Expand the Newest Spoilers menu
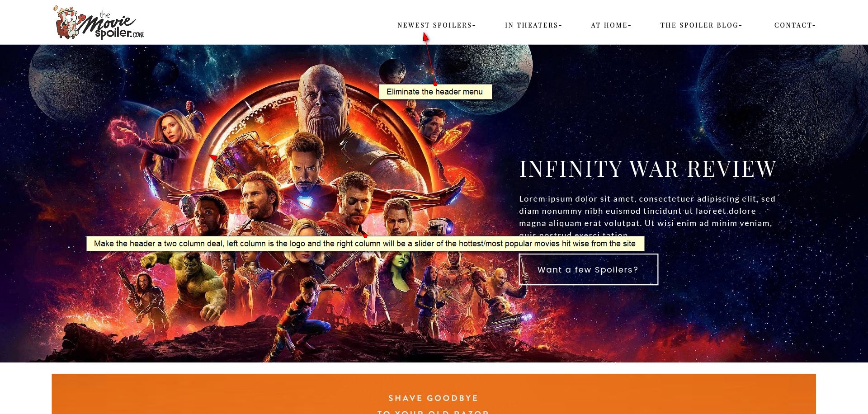This screenshot has width=868, height=414. [x=436, y=25]
